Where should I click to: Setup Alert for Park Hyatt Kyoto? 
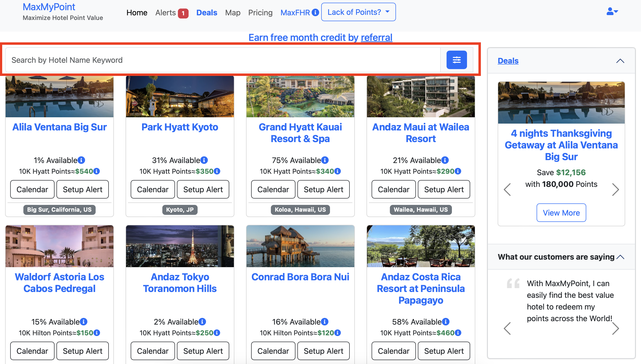pos(203,189)
